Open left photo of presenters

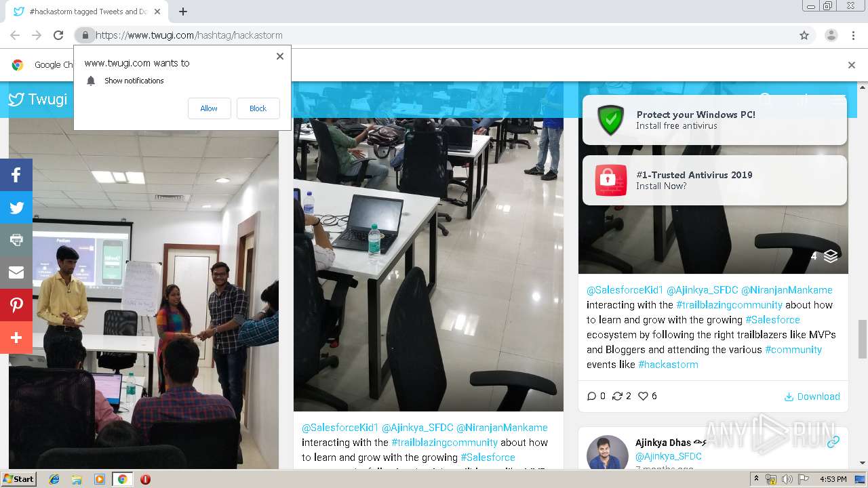coord(144,293)
